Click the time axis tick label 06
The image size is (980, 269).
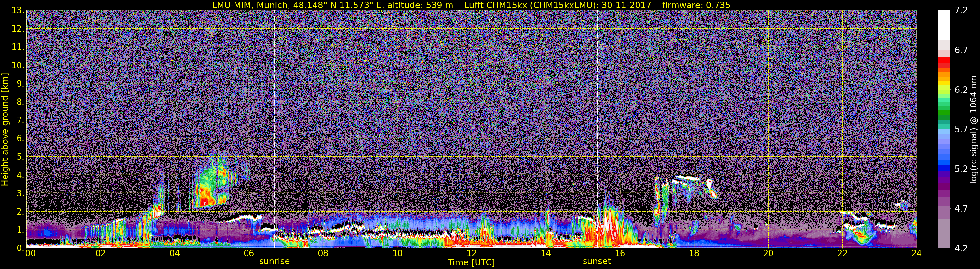coord(249,254)
